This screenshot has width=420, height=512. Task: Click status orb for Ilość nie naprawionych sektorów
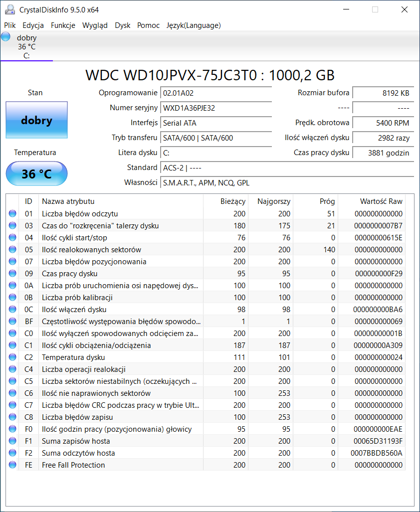click(12, 393)
